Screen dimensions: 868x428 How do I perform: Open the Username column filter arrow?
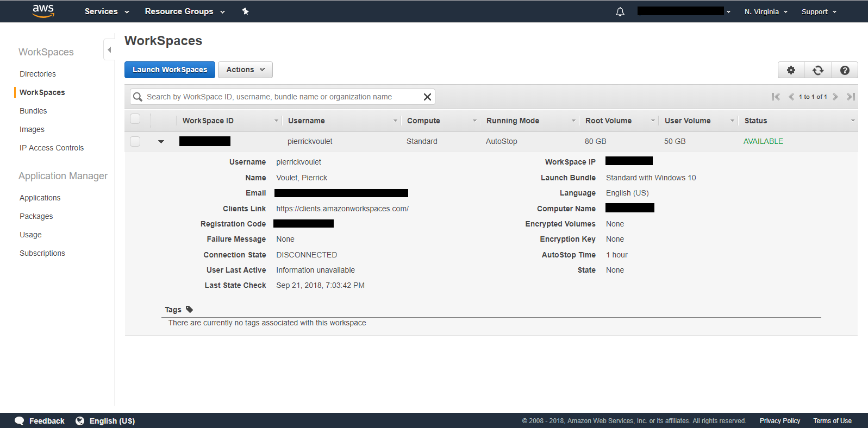coord(395,121)
